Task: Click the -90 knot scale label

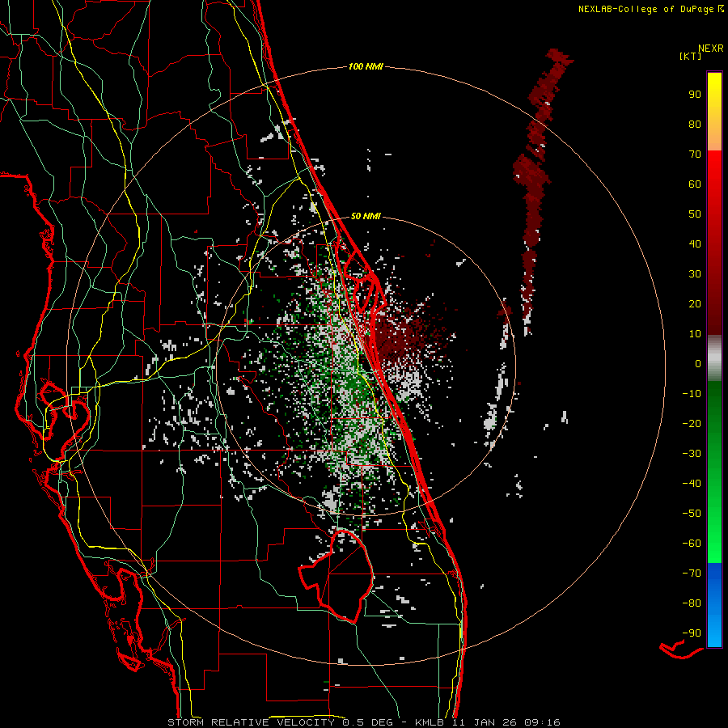Action: click(692, 633)
